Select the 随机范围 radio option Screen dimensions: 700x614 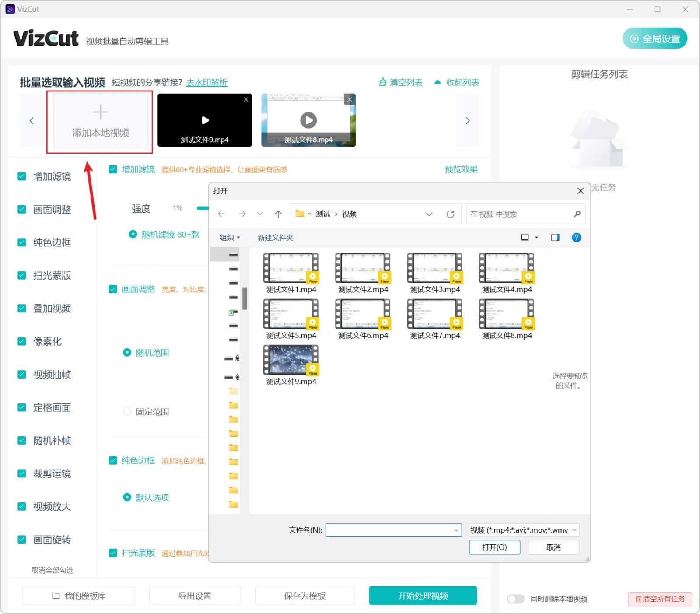point(127,352)
